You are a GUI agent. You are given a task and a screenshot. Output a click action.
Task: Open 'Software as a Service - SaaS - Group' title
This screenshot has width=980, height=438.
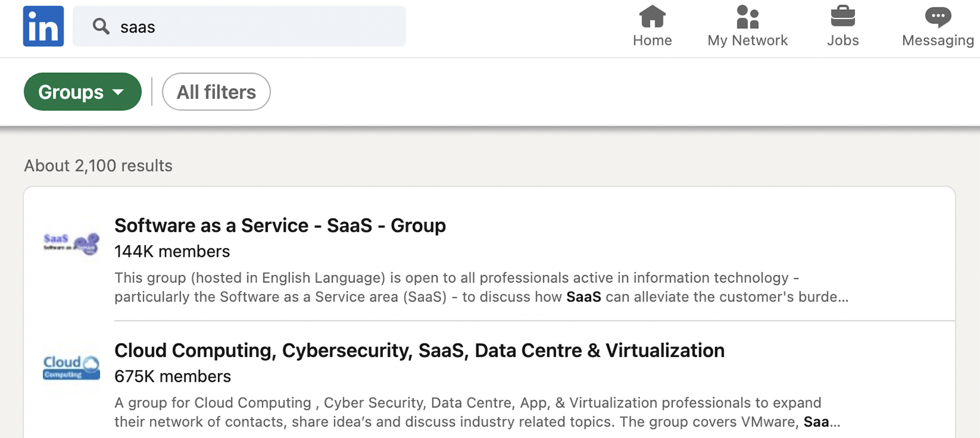coord(280,225)
